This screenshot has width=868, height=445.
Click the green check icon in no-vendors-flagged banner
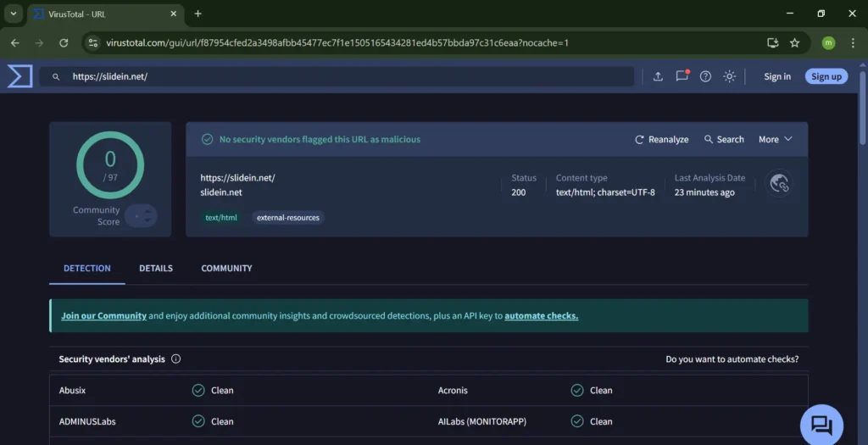207,140
